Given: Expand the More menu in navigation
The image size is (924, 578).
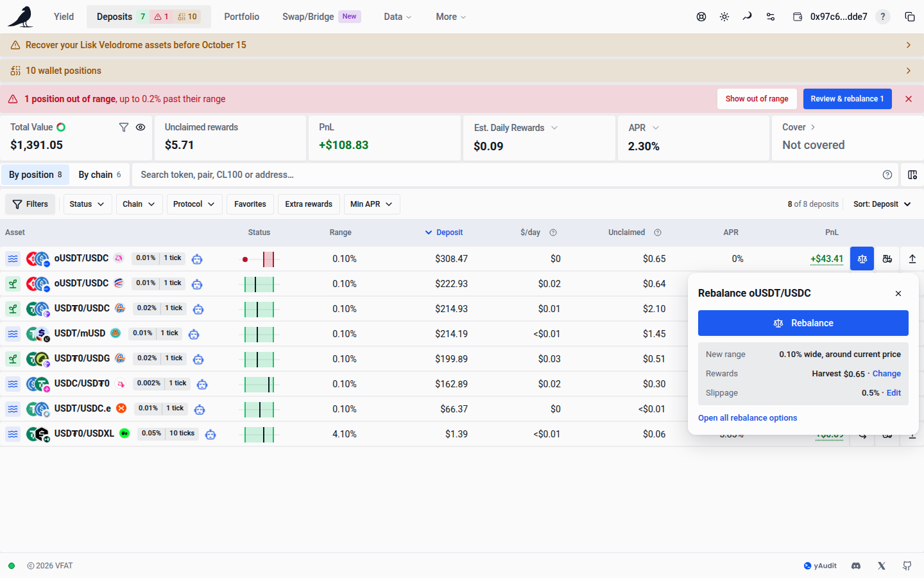Looking at the screenshot, I should (450, 17).
